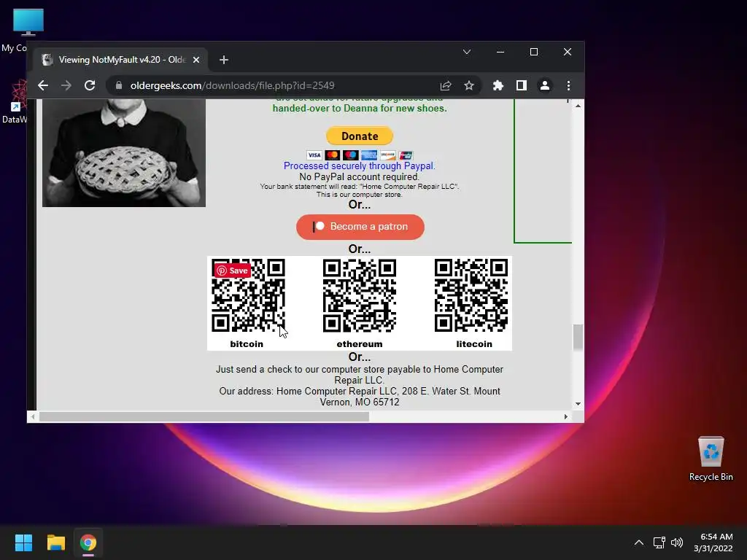Reload the oldergeeks page
This screenshot has width=747, height=560.
point(90,86)
